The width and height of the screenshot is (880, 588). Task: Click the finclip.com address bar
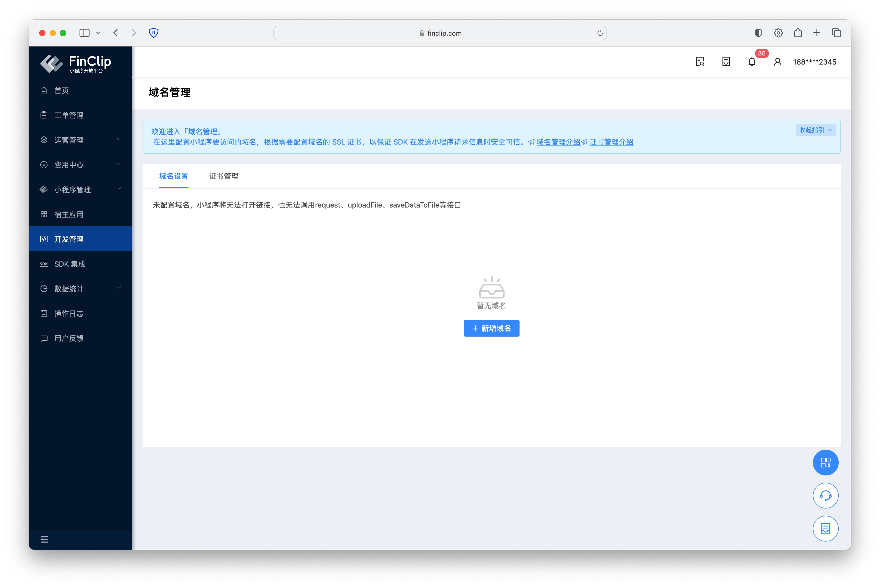pyautogui.click(x=440, y=33)
